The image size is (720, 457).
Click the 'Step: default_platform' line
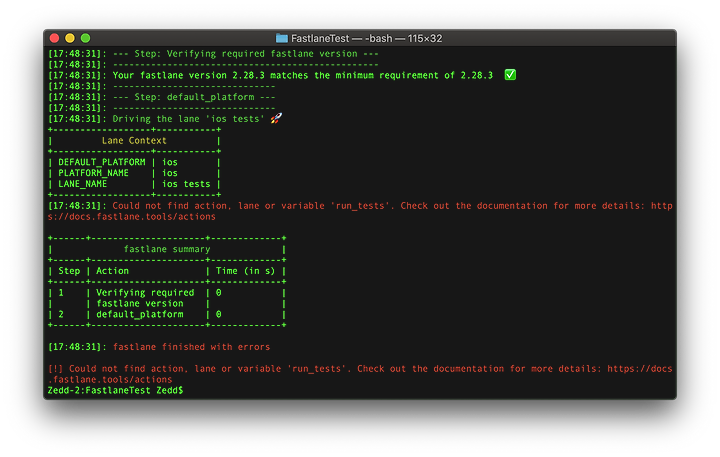[x=194, y=97]
